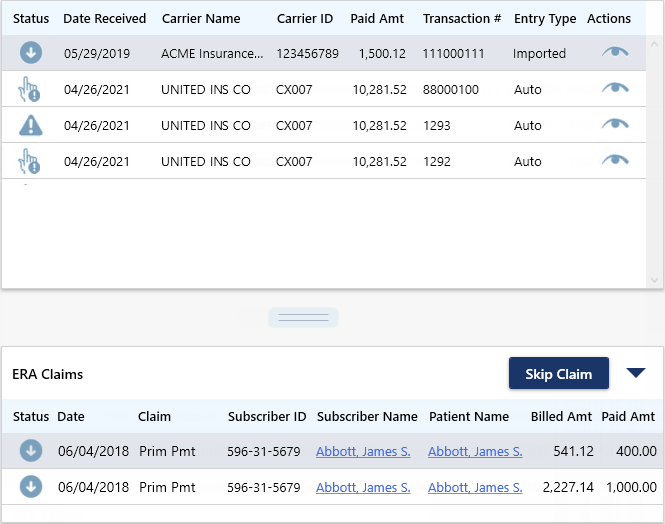Click the panel splitter handle between ERA lists

(303, 318)
